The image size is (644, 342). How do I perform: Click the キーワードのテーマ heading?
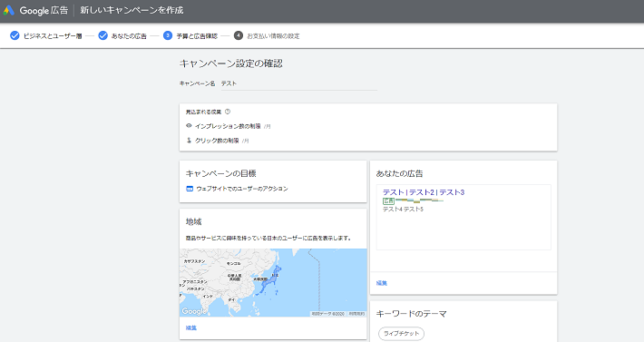[412, 314]
